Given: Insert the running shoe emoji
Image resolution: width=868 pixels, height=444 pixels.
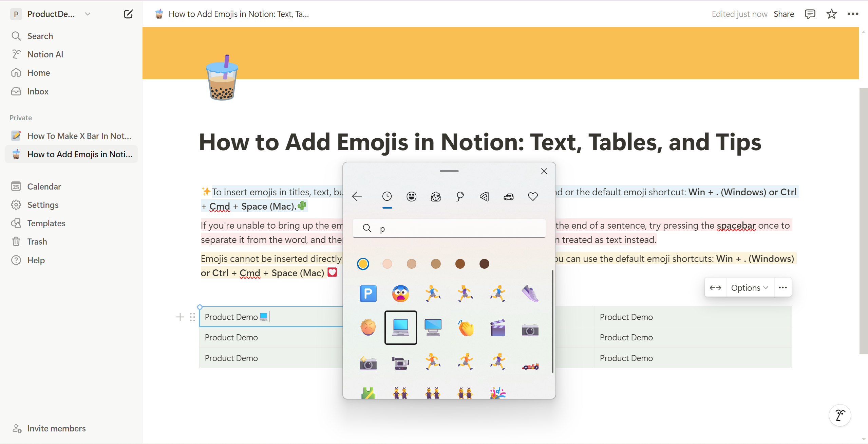Looking at the screenshot, I should coord(530,294).
